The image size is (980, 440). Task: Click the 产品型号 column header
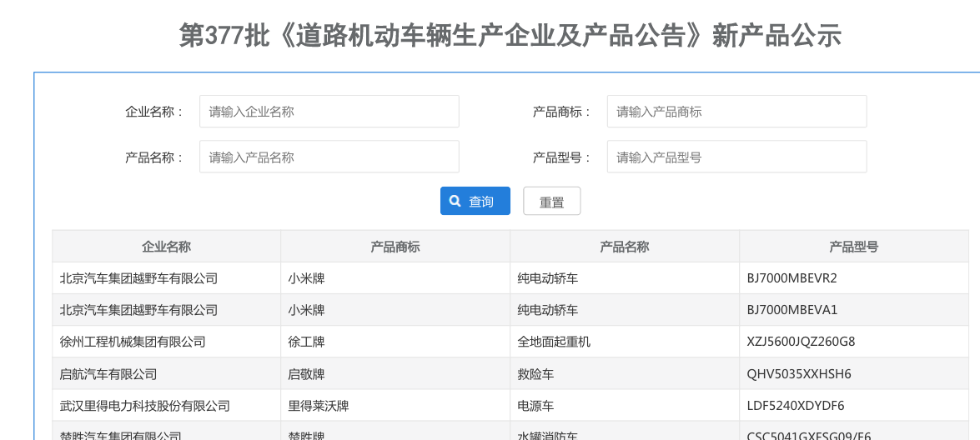(853, 247)
